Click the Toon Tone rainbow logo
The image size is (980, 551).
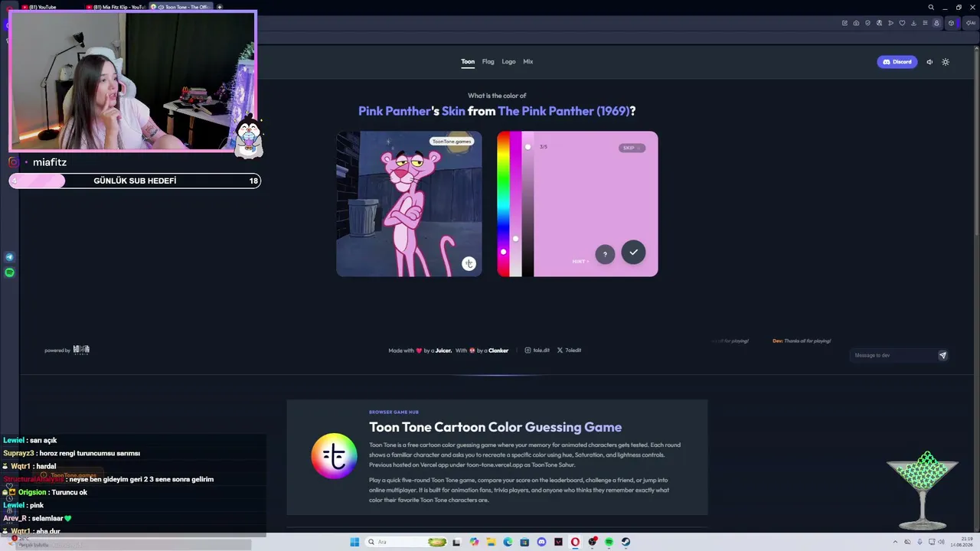(334, 456)
